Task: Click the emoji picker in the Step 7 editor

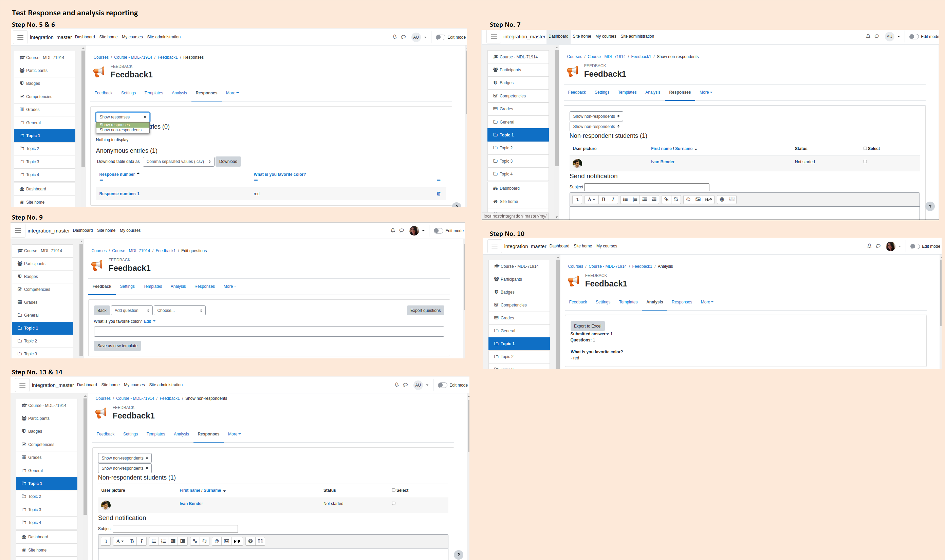Action: tap(688, 200)
